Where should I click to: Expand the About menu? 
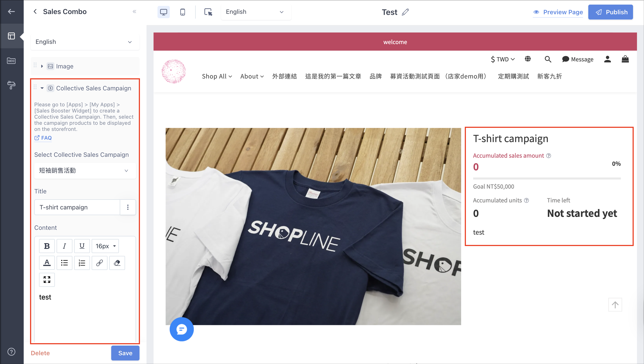tap(252, 76)
